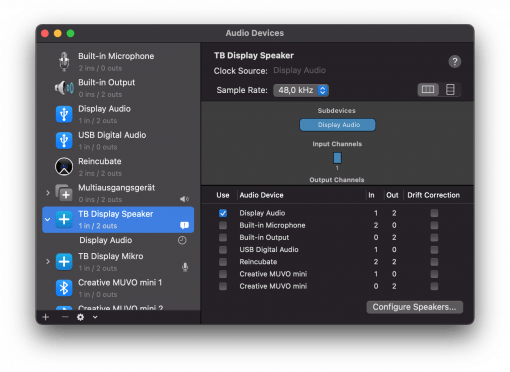Enable Use checkbox for USB Digital Audio

[x=223, y=250]
